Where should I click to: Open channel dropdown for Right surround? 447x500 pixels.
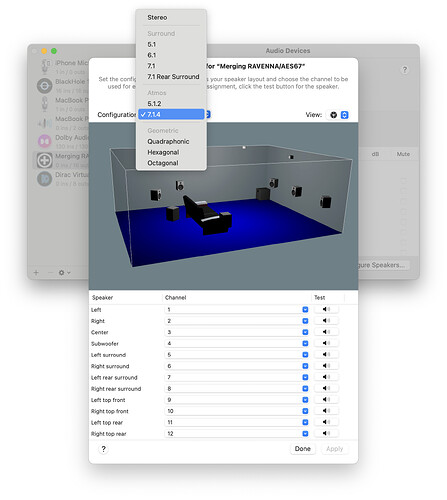[305, 366]
